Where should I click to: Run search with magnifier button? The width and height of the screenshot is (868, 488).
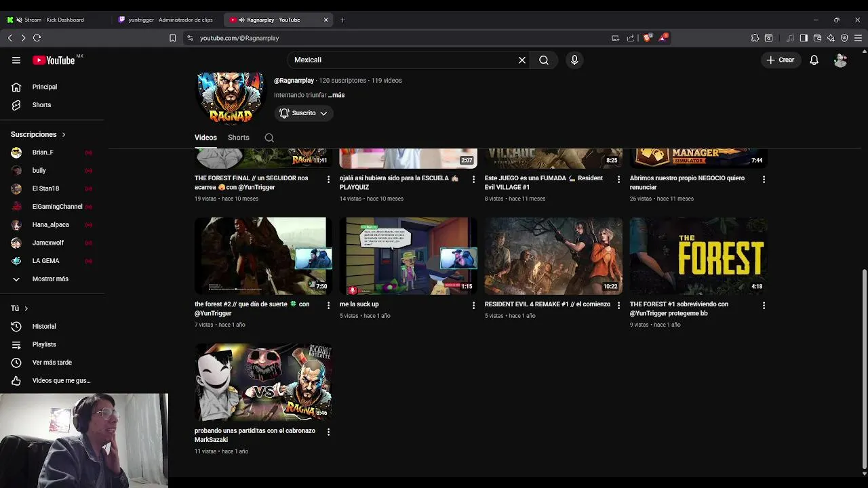544,60
